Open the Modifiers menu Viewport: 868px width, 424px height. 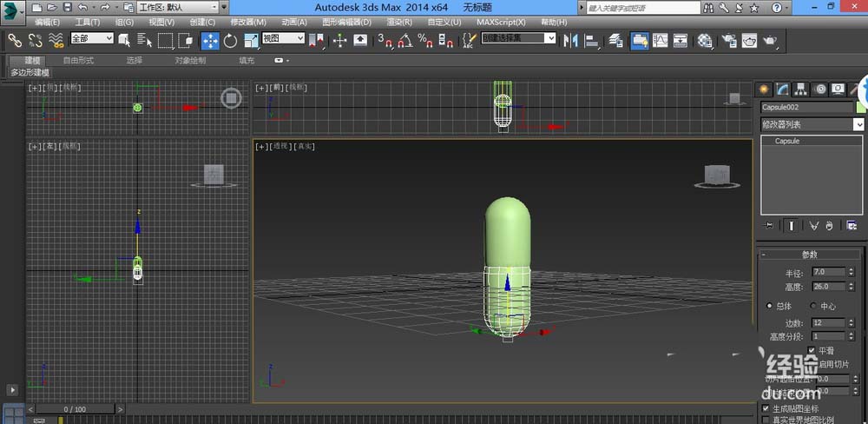pyautogui.click(x=248, y=23)
